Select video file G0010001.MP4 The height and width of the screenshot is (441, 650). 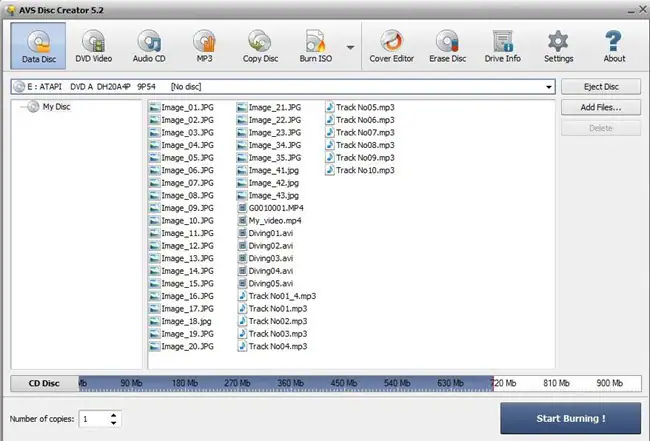(271, 208)
